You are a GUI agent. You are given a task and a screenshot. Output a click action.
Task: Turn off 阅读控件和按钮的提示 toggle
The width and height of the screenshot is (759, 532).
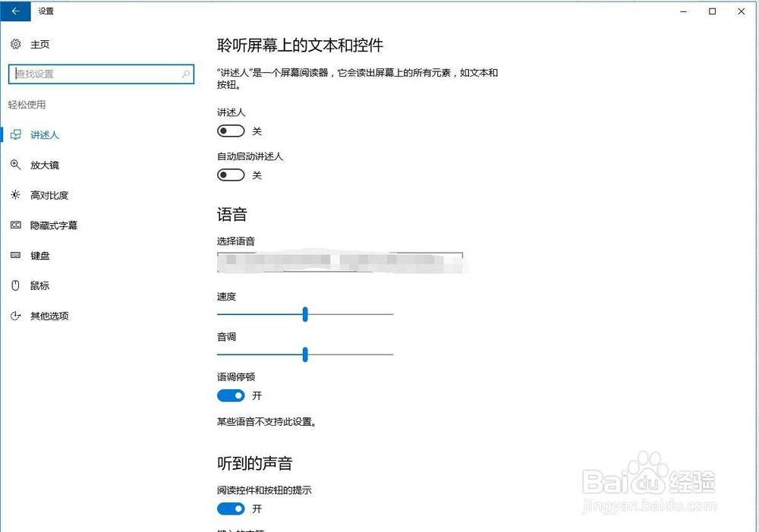pyautogui.click(x=231, y=508)
